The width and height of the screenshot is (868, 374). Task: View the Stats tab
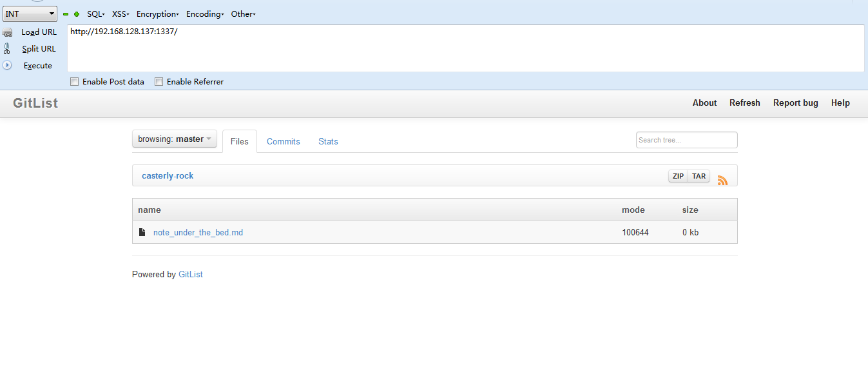coord(328,141)
